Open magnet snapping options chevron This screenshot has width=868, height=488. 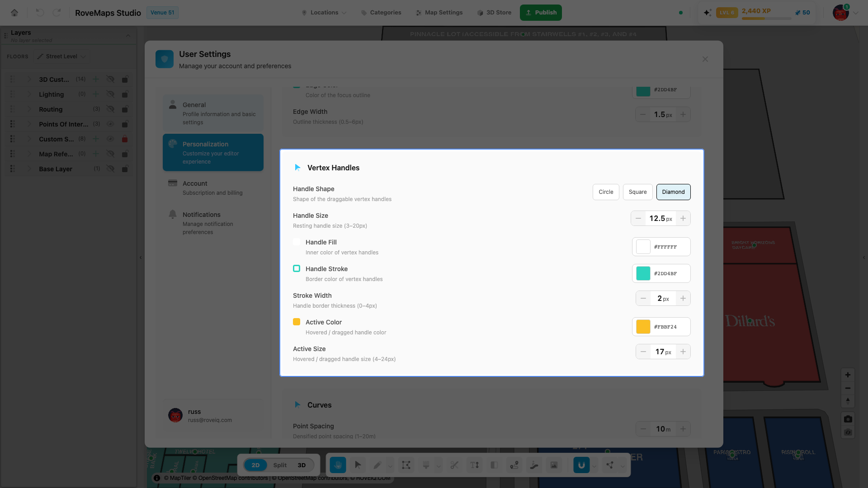click(x=594, y=465)
